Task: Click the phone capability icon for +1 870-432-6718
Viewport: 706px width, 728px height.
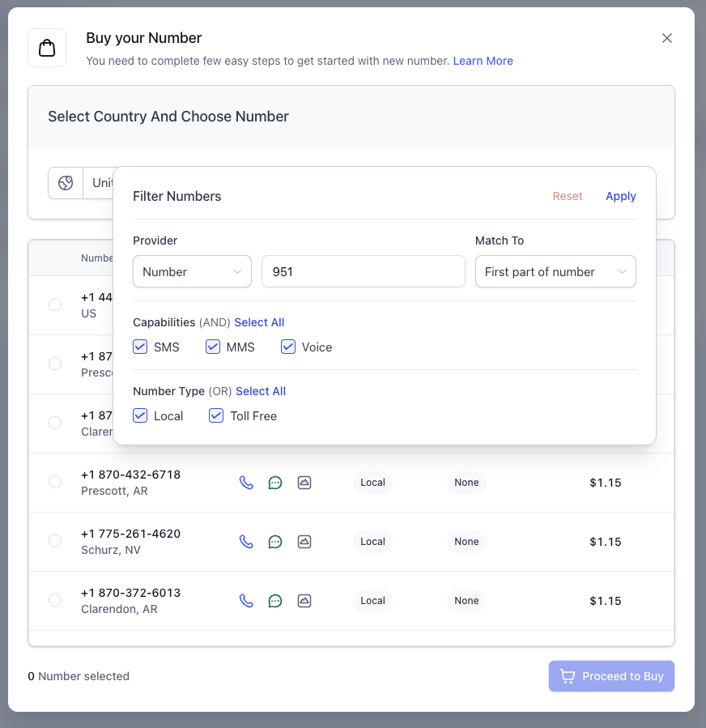Action: point(246,482)
